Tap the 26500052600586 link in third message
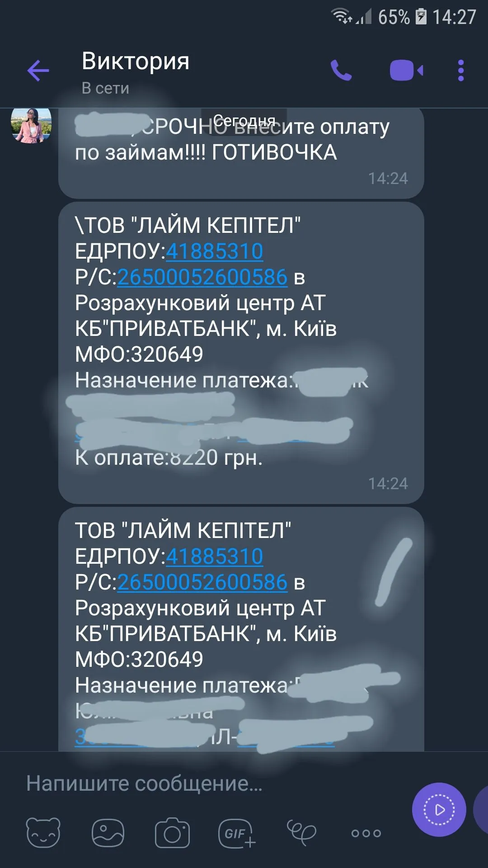The height and width of the screenshot is (868, 488). tap(202, 582)
